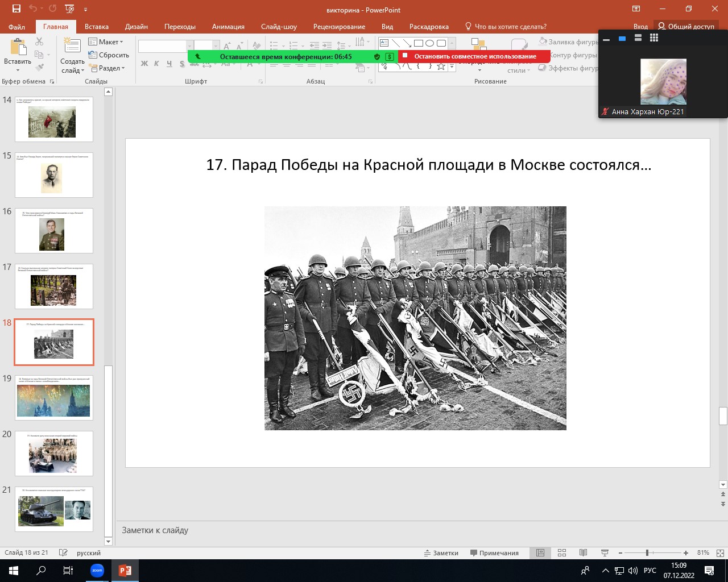Screen dimensions: 728x582
Task: Select the star shape in gallery
Action: click(x=441, y=66)
